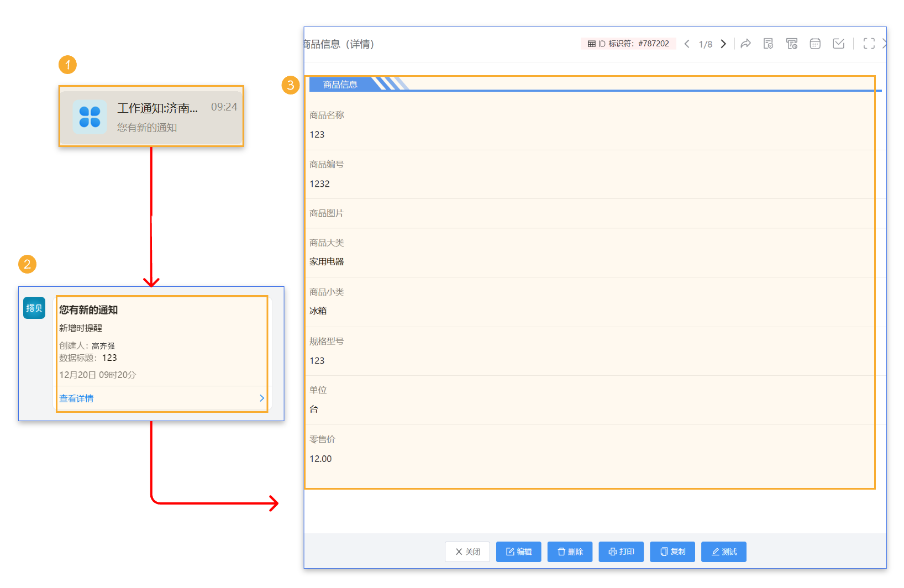Open the calendar icon in header toolbar

[815, 44]
